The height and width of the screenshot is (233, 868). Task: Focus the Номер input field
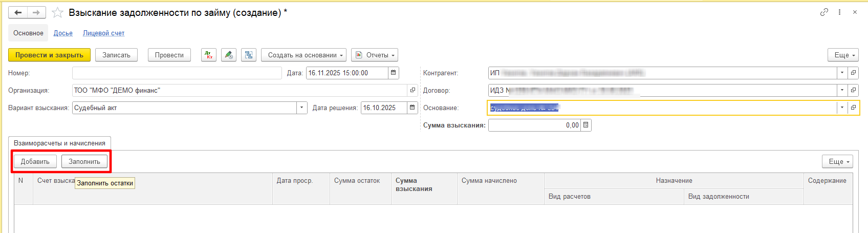tap(177, 73)
